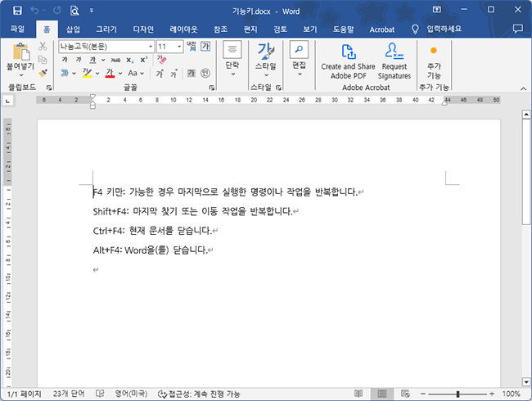Switch to the 레이아웃 tab
The width and height of the screenshot is (532, 401).
pyautogui.click(x=183, y=29)
